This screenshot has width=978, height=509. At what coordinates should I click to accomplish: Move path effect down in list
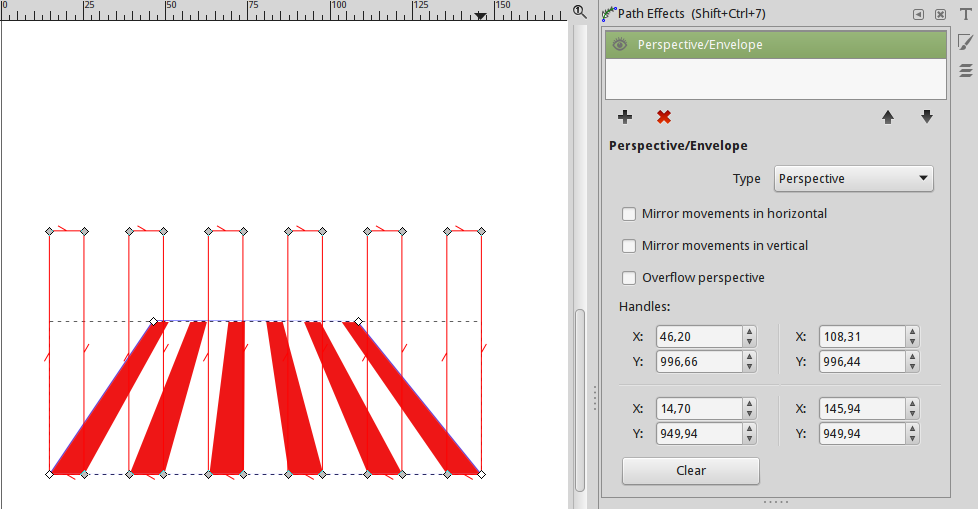(x=927, y=117)
